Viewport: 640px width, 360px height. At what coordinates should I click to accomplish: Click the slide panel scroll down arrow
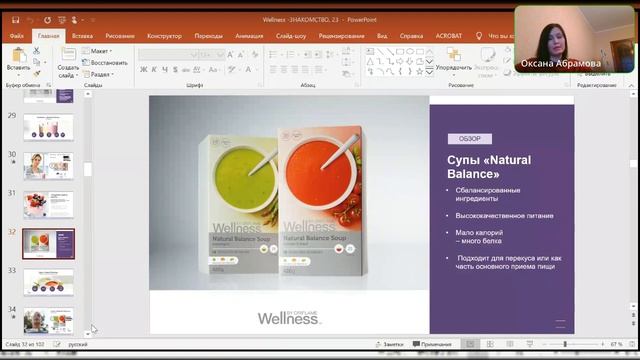click(88, 333)
